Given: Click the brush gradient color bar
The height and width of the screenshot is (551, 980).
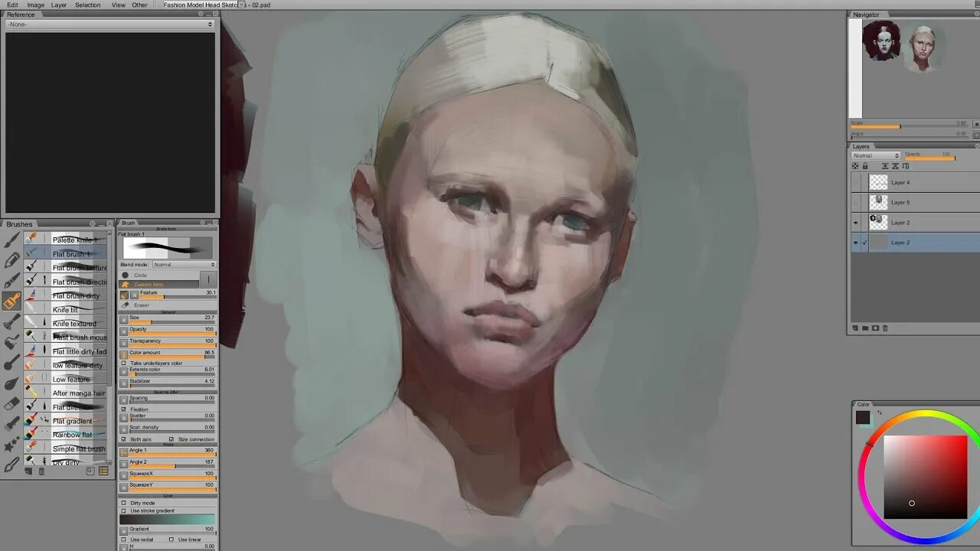Looking at the screenshot, I should point(168,520).
